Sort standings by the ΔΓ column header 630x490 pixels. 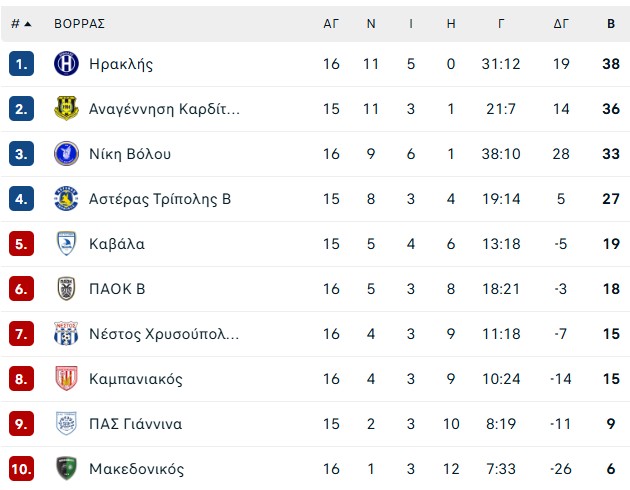(561, 23)
